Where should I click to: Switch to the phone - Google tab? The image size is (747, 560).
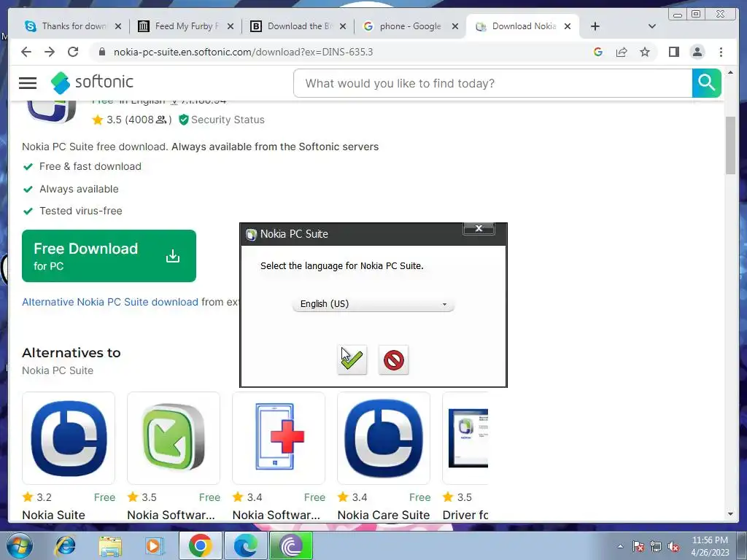pos(411,26)
